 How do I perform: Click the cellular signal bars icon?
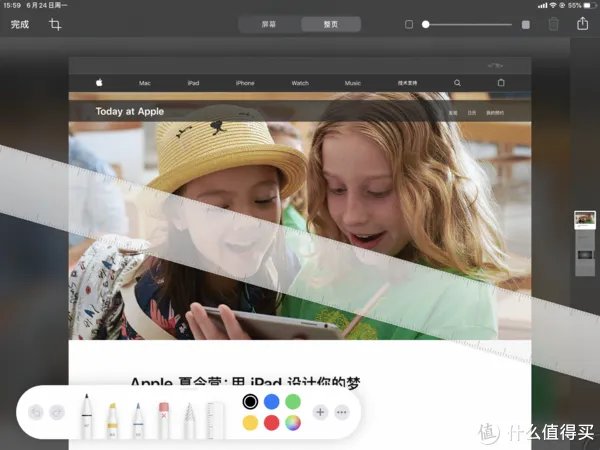click(x=543, y=6)
